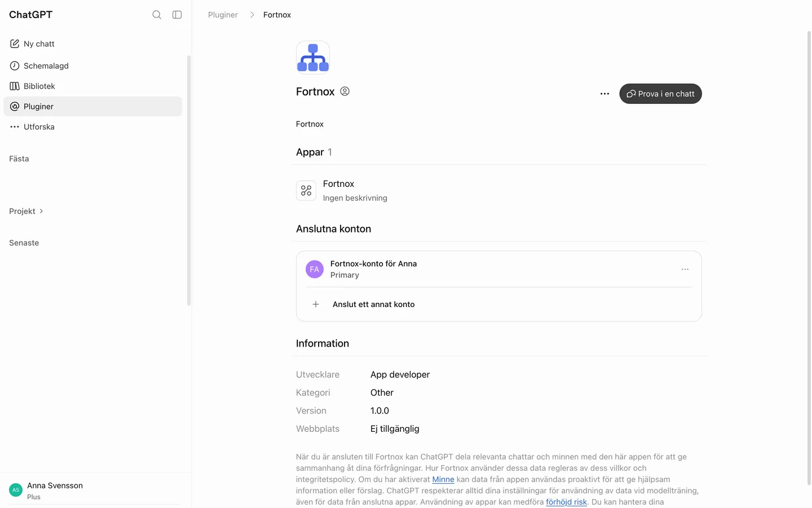Open options for Fortnox-konto för Anna
This screenshot has width=812, height=508.
pos(685,269)
